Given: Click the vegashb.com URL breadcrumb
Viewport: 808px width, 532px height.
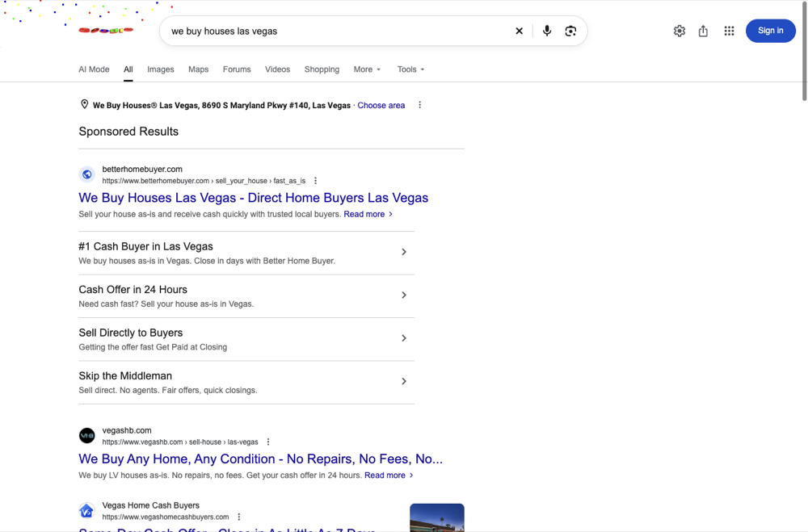Looking at the screenshot, I should click(x=180, y=442).
